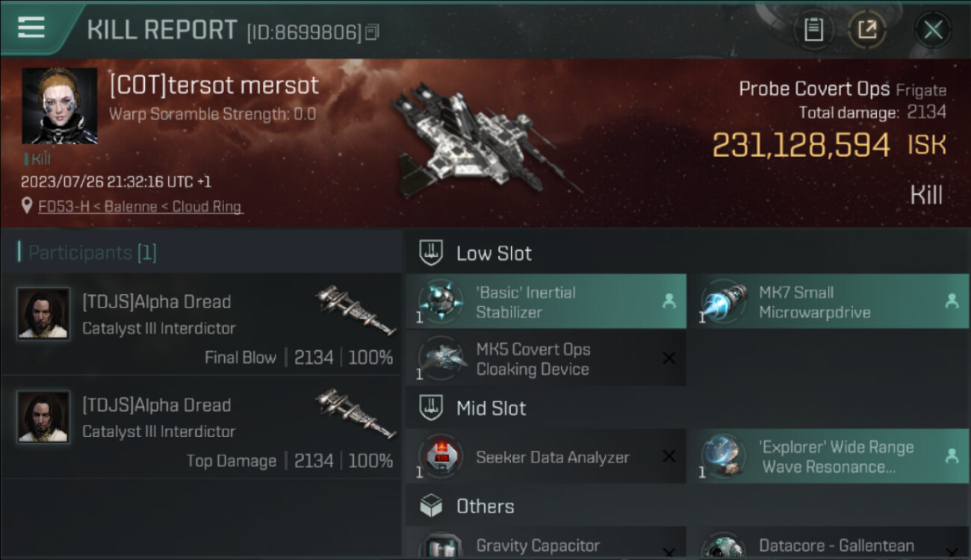Copy the kill report ID
The image size is (971, 560).
coord(372,32)
